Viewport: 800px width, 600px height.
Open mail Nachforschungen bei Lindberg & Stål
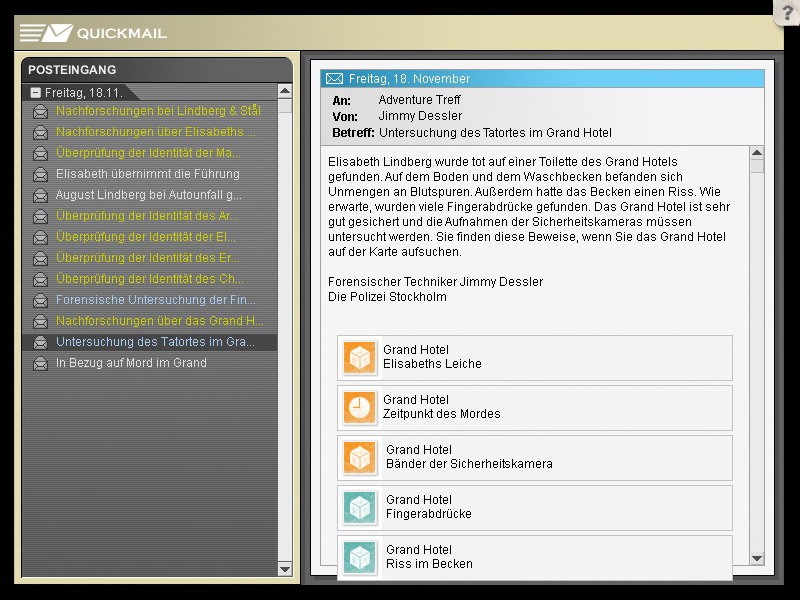[x=158, y=111]
